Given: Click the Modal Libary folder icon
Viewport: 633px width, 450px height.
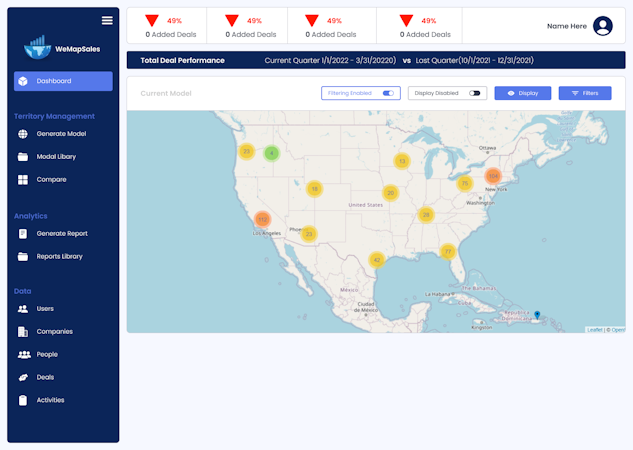Looking at the screenshot, I should tap(23, 157).
